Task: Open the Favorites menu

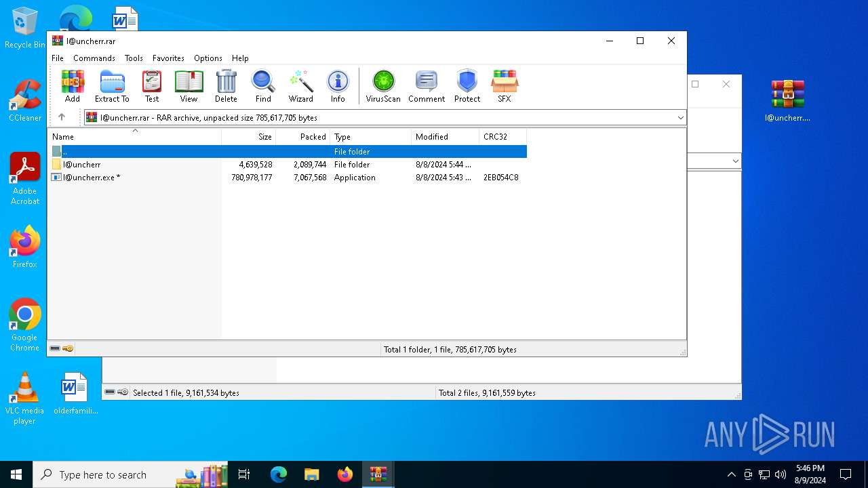Action: (168, 58)
